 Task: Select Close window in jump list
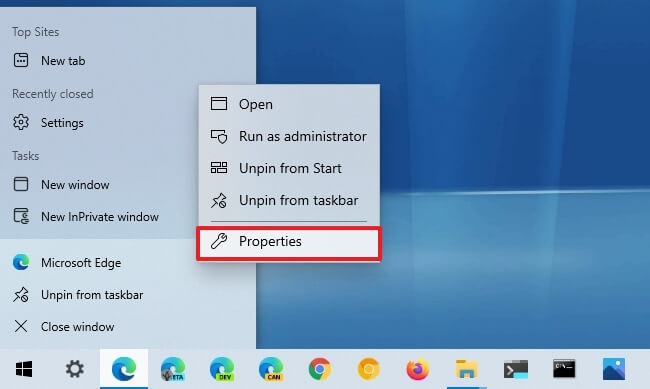(x=128, y=327)
